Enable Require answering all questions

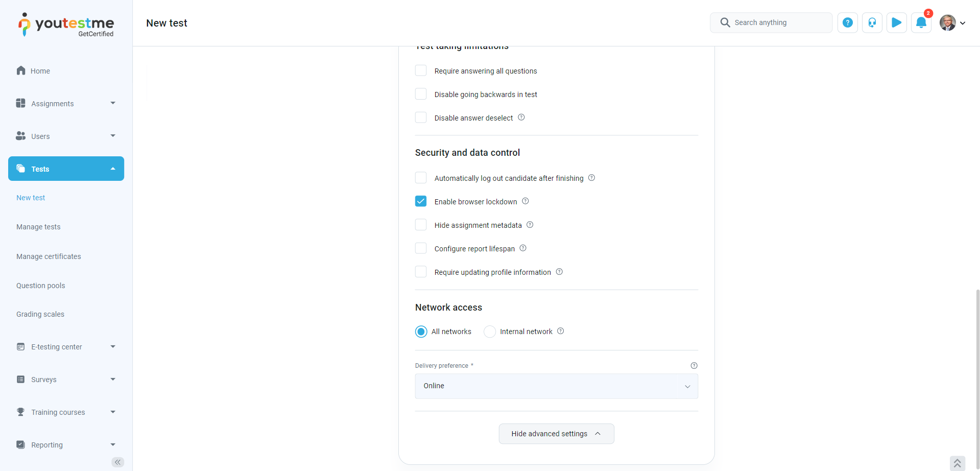pyautogui.click(x=421, y=70)
